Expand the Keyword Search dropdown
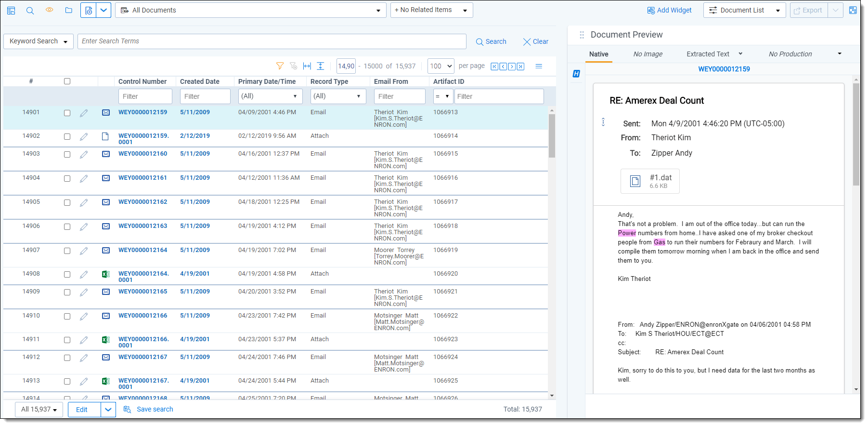 coord(39,41)
